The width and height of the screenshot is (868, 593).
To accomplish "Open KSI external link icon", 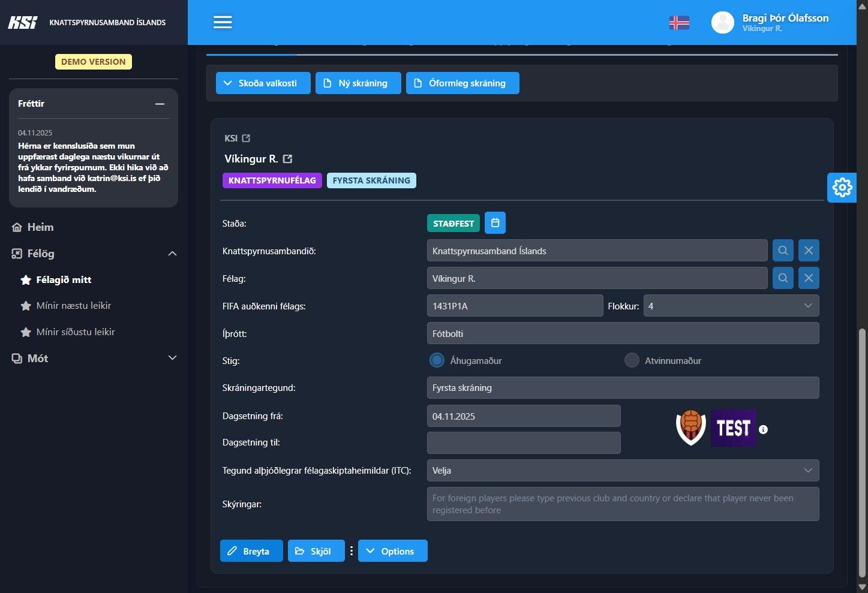I will coord(246,139).
